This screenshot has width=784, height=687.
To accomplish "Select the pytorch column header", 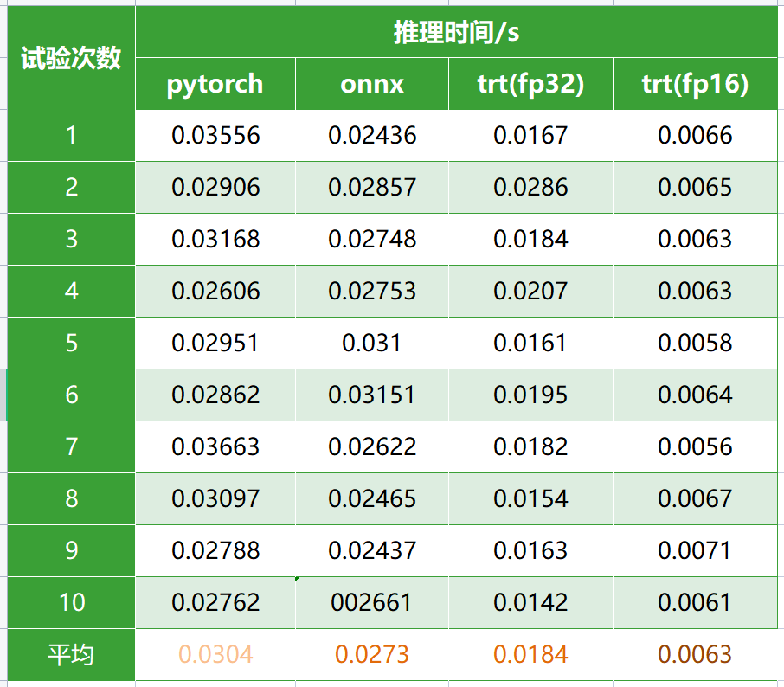I will click(x=215, y=84).
